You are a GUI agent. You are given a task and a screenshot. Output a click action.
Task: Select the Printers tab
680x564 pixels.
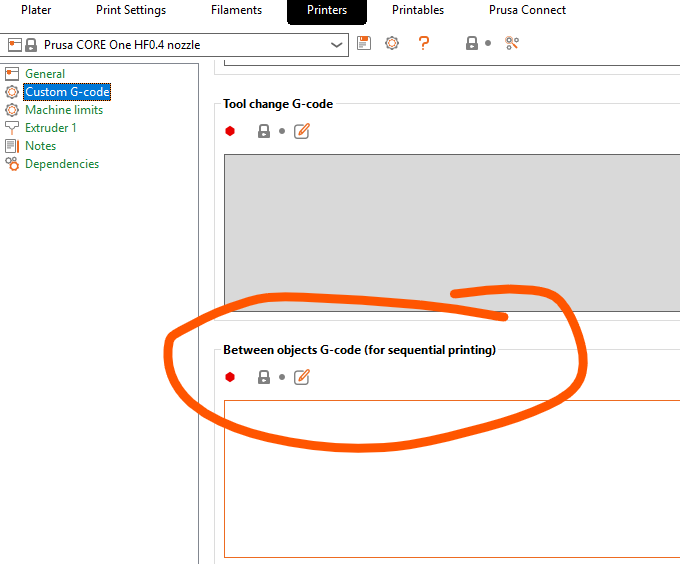tap(327, 11)
